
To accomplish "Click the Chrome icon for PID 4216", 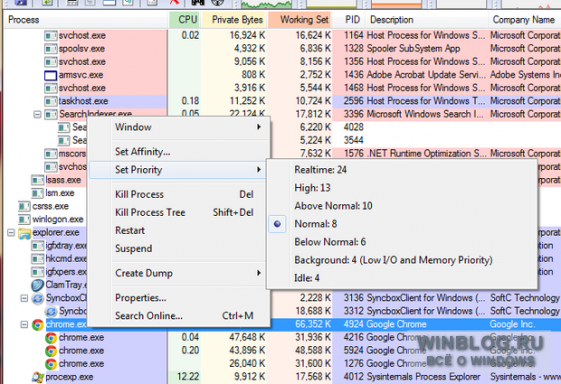I will [x=51, y=338].
